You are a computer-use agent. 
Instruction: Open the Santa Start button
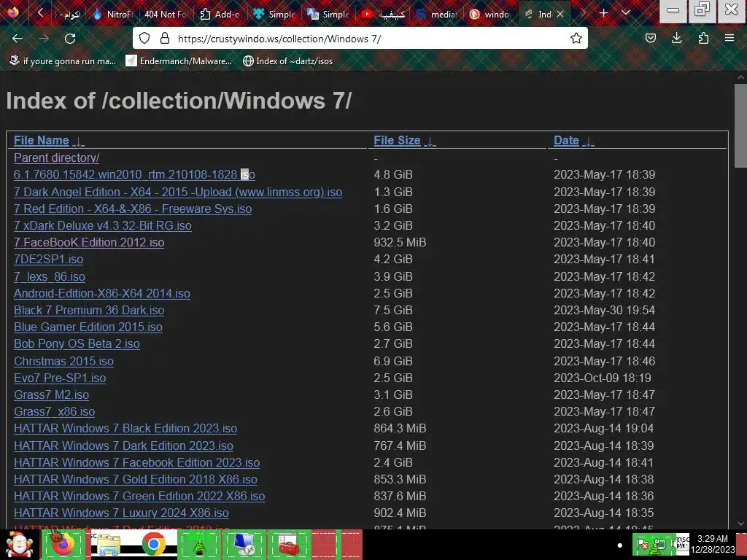(x=19, y=544)
